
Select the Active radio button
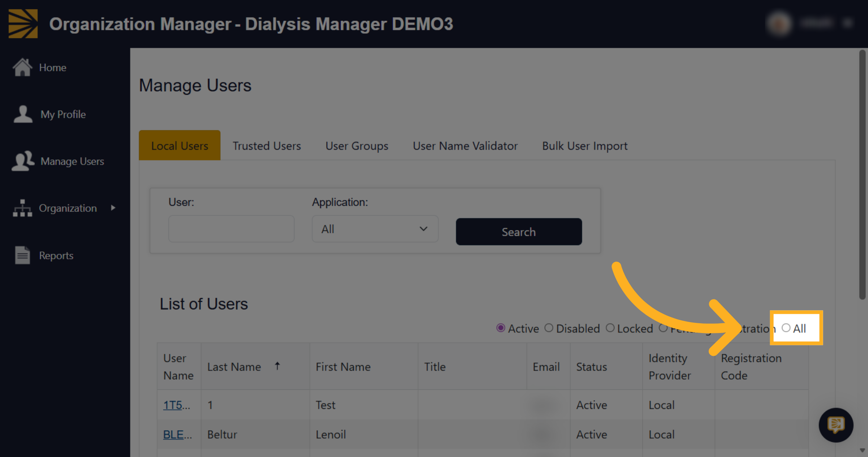point(501,328)
